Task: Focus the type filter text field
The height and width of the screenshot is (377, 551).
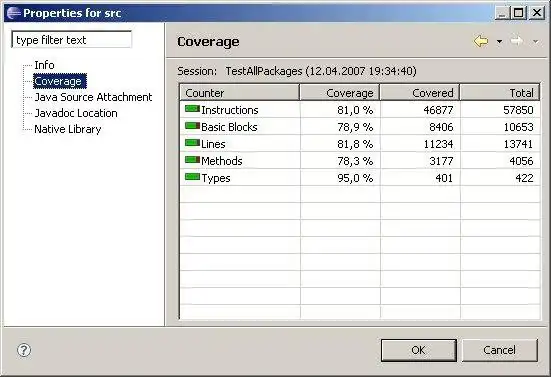Action: pyautogui.click(x=72, y=40)
